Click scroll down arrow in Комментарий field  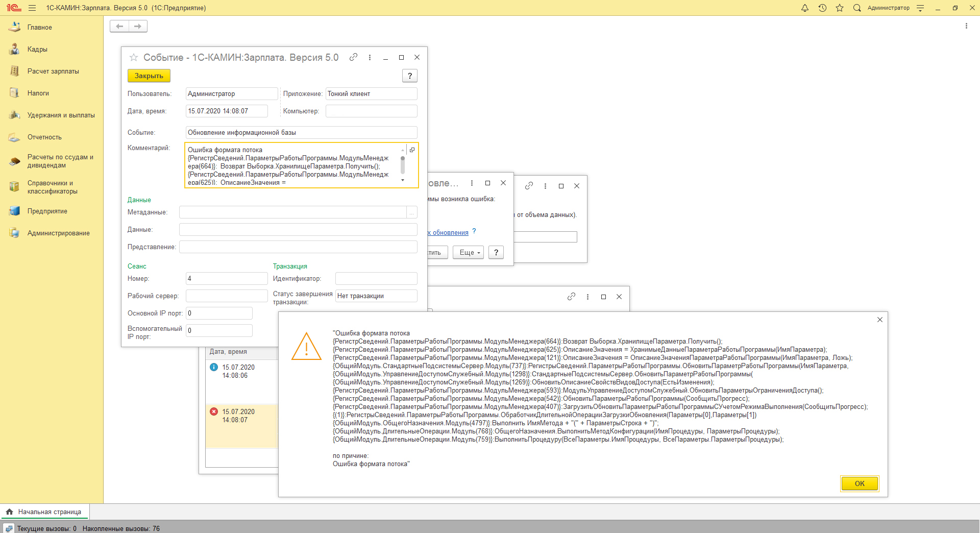403,180
